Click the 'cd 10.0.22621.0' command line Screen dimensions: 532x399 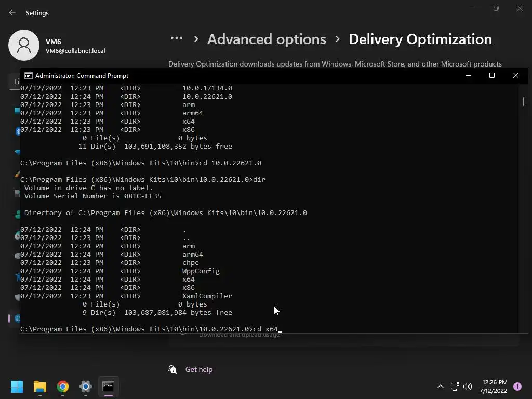point(141,163)
